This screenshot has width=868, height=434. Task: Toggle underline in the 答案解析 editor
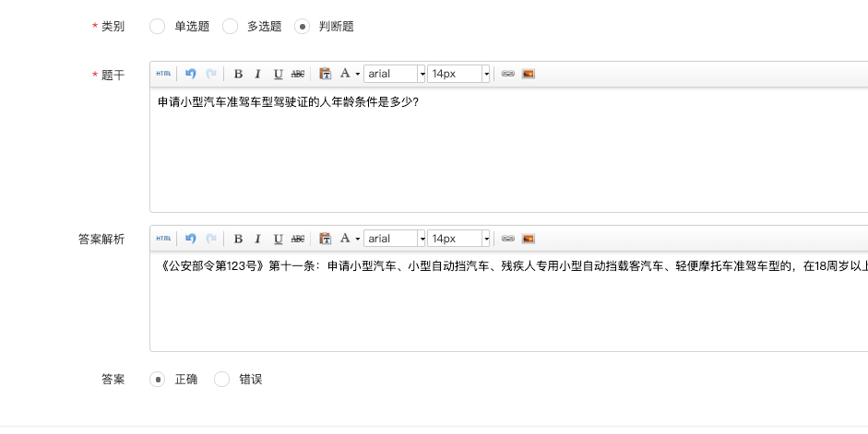click(x=278, y=239)
